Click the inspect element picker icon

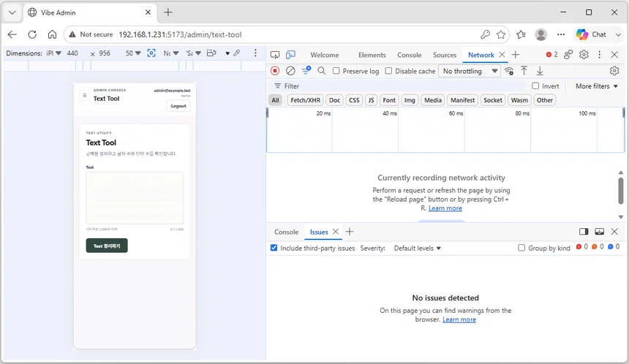coord(275,55)
